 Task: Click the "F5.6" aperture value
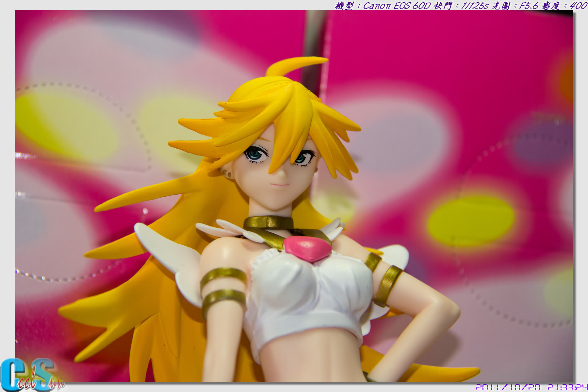529,6
